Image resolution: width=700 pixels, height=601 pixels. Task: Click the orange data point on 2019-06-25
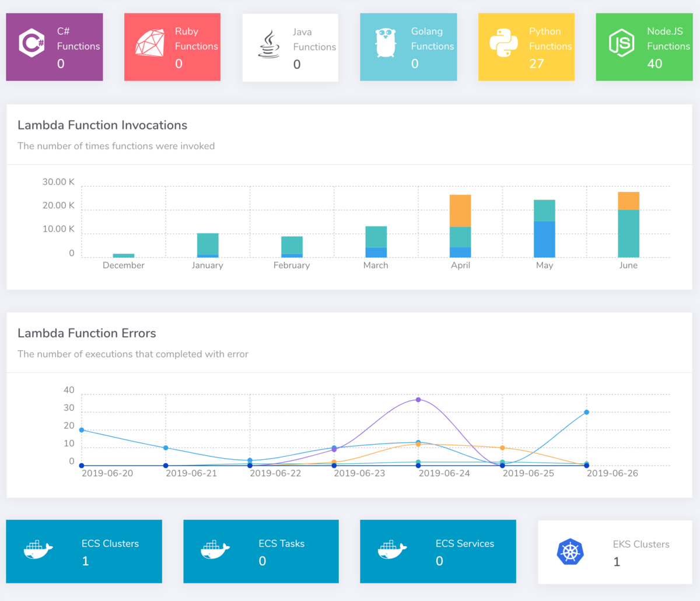click(x=502, y=448)
